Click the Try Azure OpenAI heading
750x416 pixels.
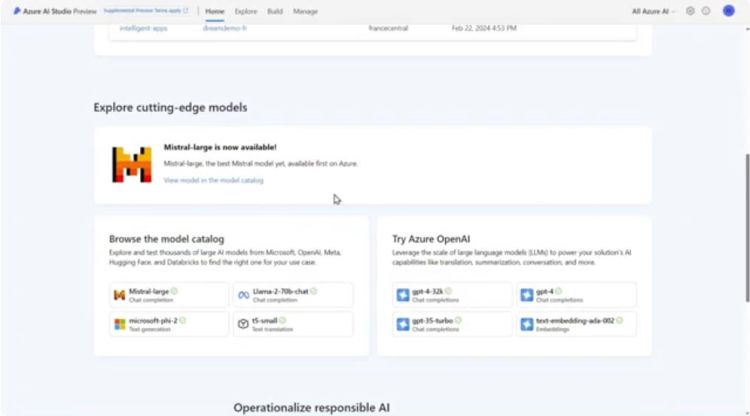pyautogui.click(x=431, y=239)
